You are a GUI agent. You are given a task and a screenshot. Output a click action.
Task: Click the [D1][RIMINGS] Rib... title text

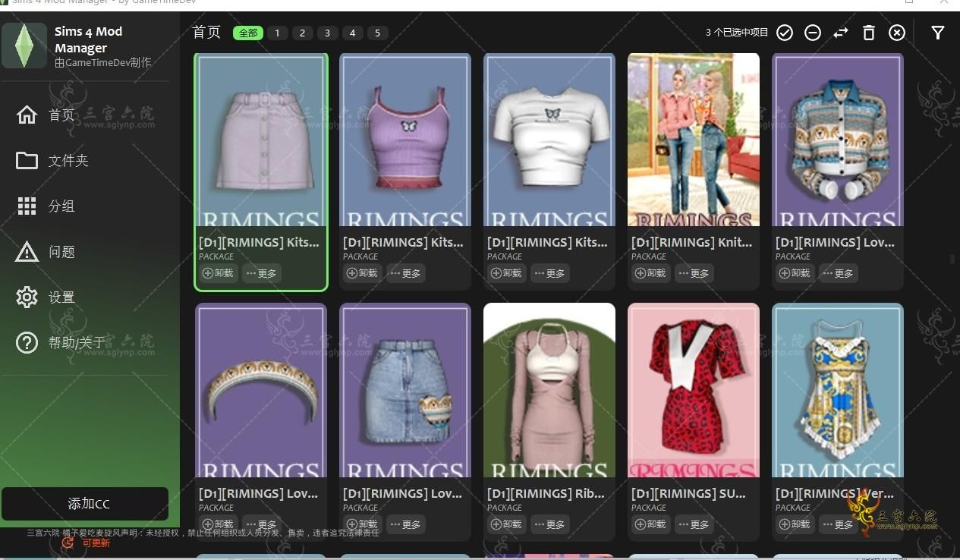546,494
